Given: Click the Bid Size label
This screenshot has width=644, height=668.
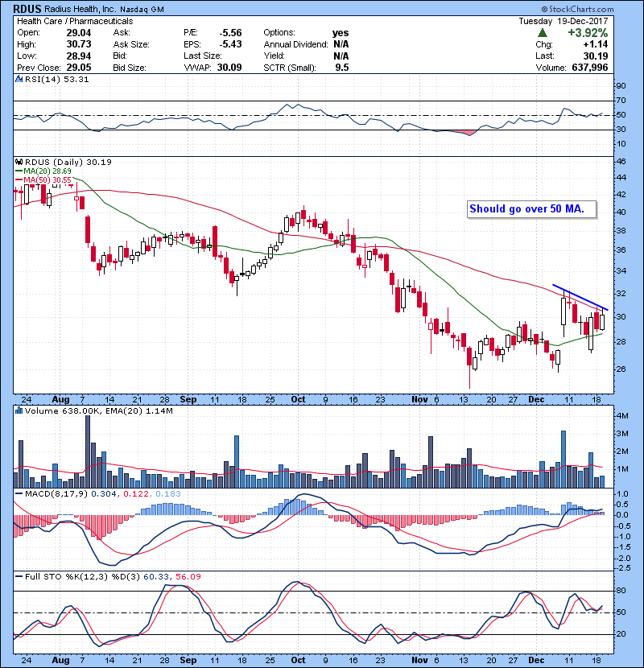Looking at the screenshot, I should coord(130,68).
